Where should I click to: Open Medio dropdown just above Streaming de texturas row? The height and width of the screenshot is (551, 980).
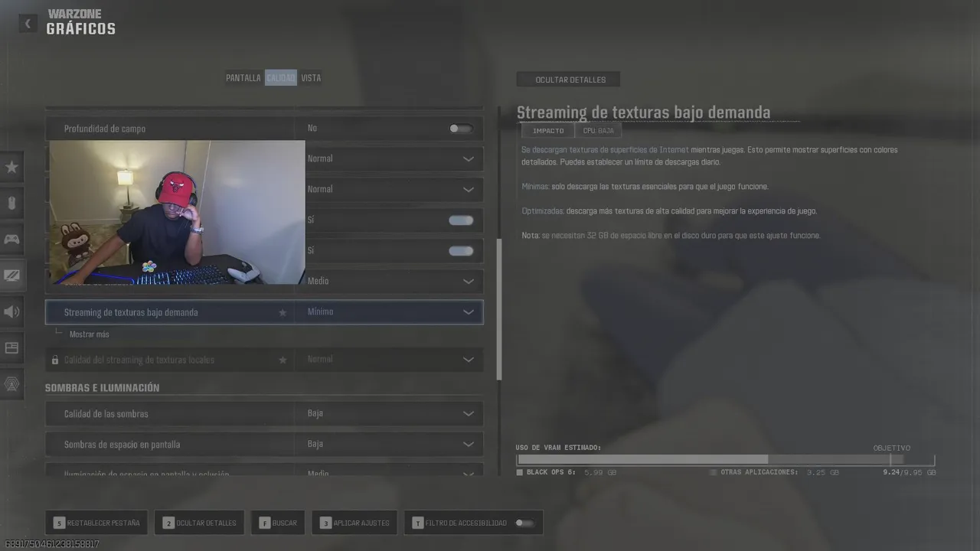click(x=389, y=281)
